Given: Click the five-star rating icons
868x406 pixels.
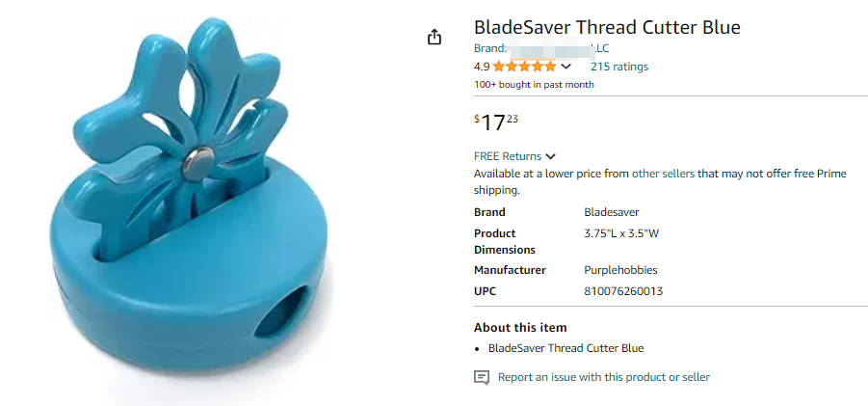Looking at the screenshot, I should [524, 67].
